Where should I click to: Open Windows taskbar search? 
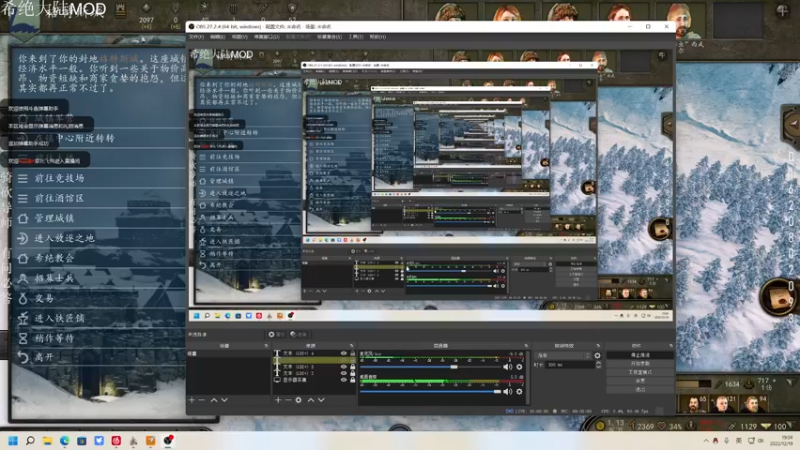30,440
